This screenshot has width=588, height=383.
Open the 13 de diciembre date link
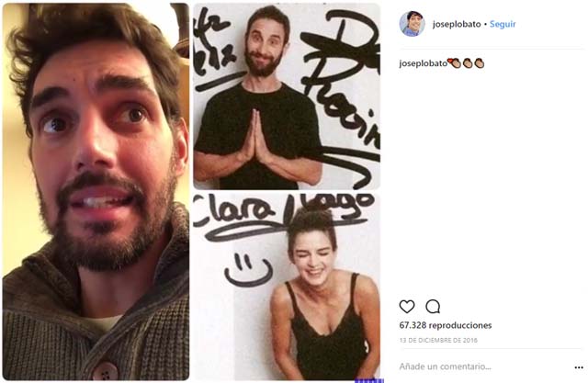pyautogui.click(x=438, y=340)
